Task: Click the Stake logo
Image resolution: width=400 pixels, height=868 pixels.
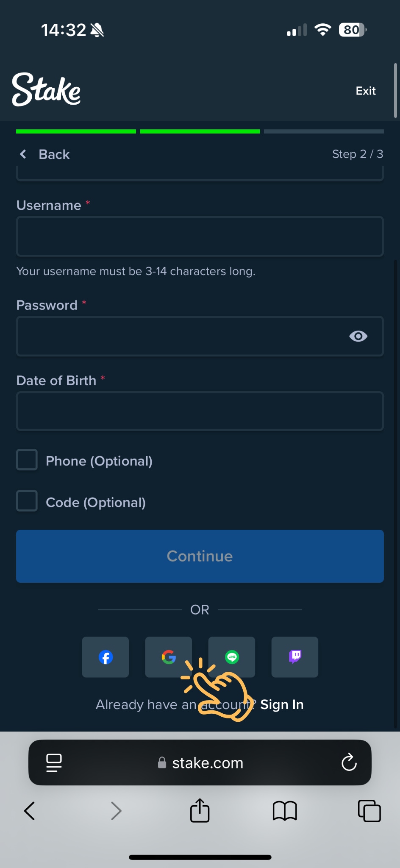Action: pyautogui.click(x=46, y=90)
